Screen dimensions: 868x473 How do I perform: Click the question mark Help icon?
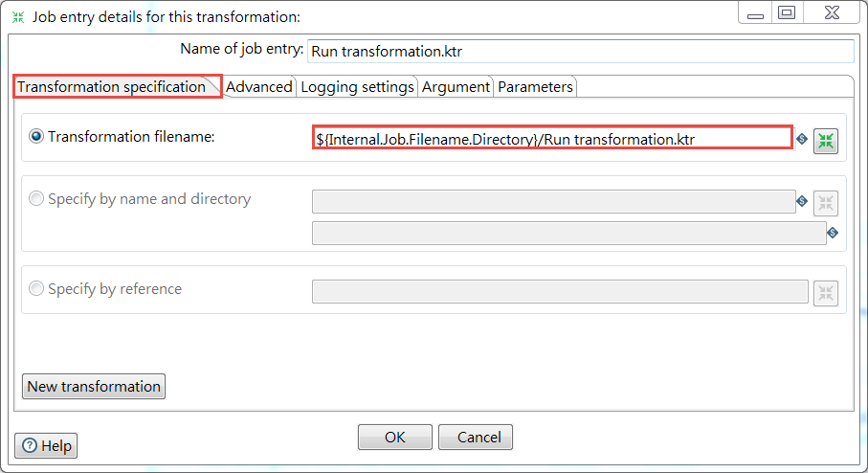30,445
